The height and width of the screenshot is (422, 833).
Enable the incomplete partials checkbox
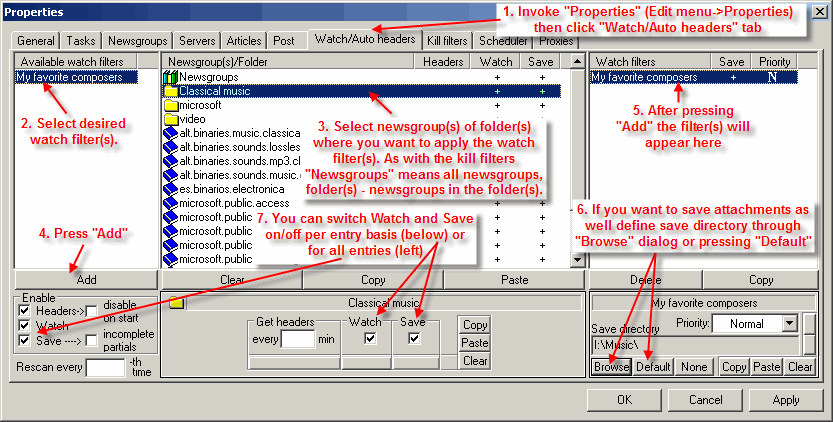click(92, 341)
